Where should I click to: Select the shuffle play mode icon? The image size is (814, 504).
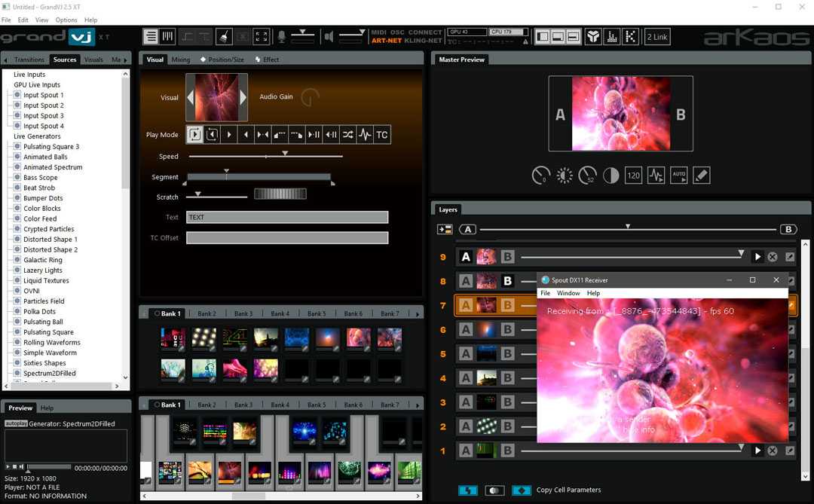tap(348, 135)
